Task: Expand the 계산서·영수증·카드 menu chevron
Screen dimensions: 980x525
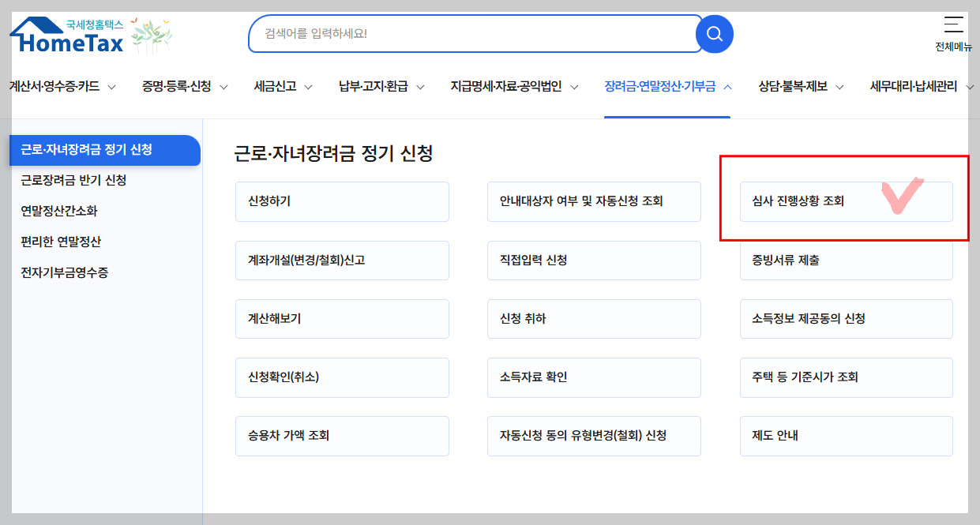Action: [111, 86]
